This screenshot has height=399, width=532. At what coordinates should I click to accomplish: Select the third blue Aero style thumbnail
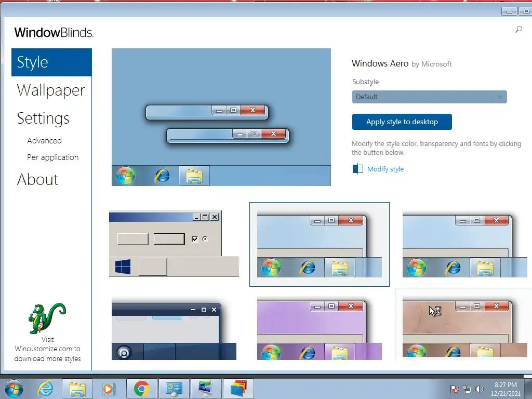465,244
